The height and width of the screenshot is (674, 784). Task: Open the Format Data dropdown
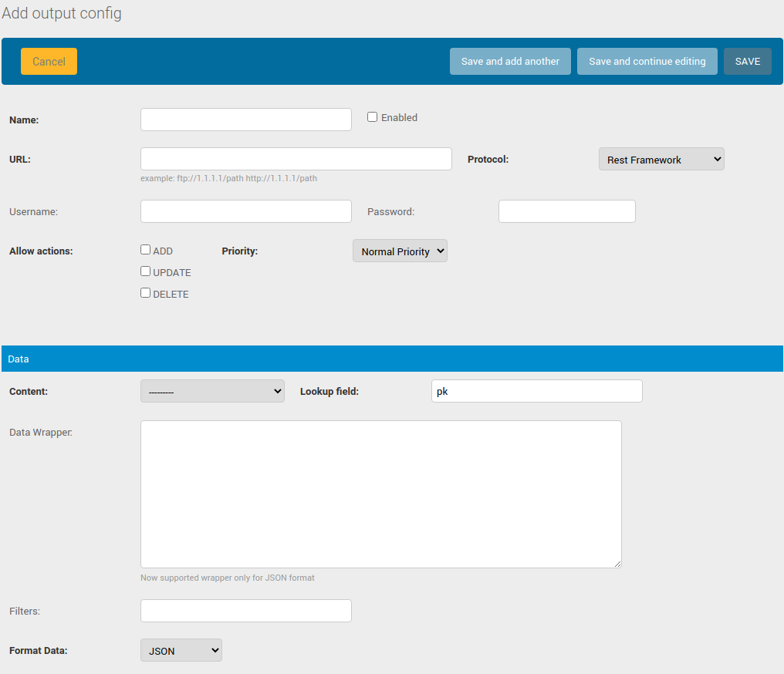[x=181, y=649]
